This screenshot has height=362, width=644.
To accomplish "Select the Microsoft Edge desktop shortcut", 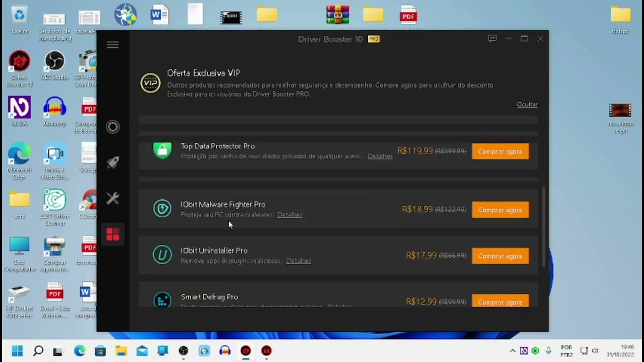I will pyautogui.click(x=20, y=161).
